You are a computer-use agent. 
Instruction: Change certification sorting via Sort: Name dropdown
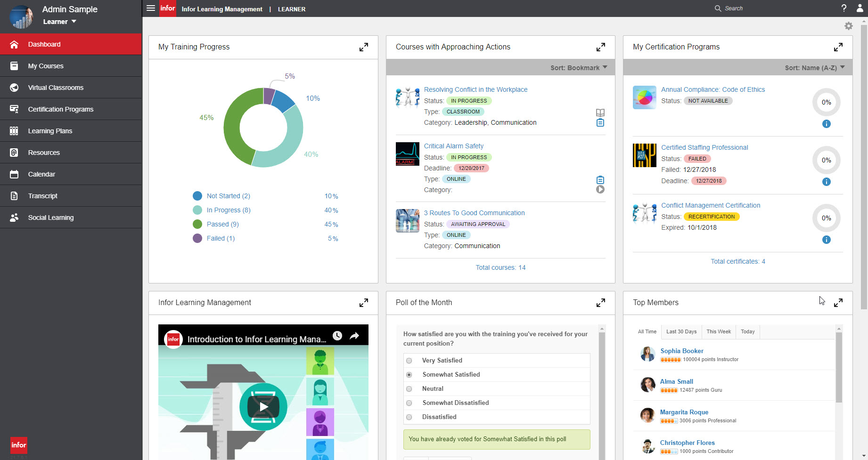point(815,67)
